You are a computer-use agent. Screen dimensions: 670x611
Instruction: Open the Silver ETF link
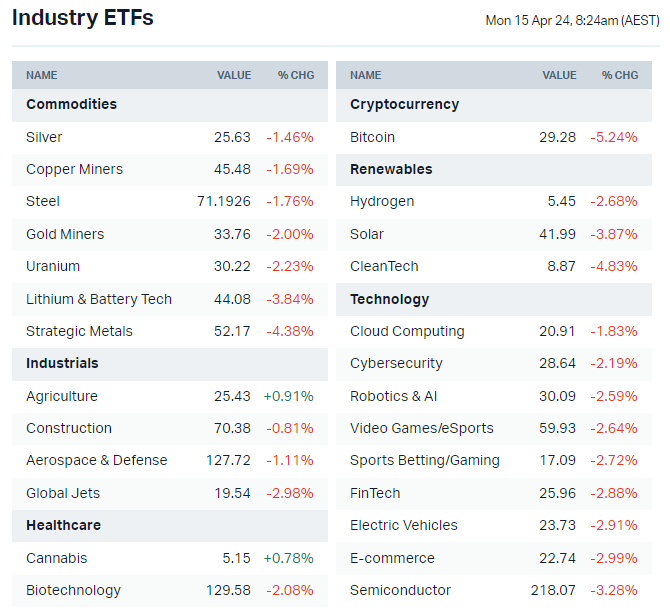tap(44, 137)
